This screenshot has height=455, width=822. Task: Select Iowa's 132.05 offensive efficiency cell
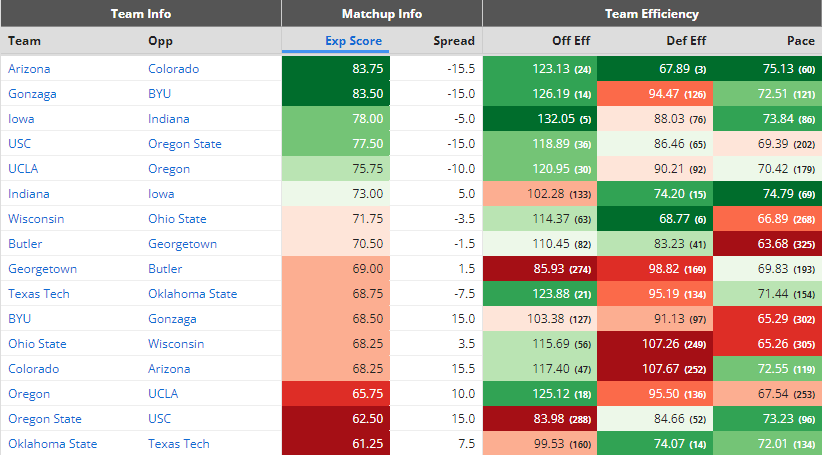pos(540,118)
